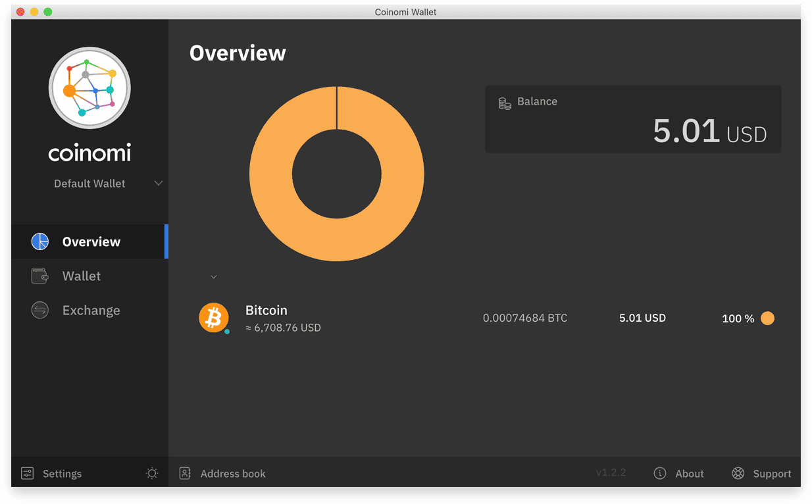Screen dimensions: 812x504
Task: Click the Address book icon
Action: coord(185,473)
